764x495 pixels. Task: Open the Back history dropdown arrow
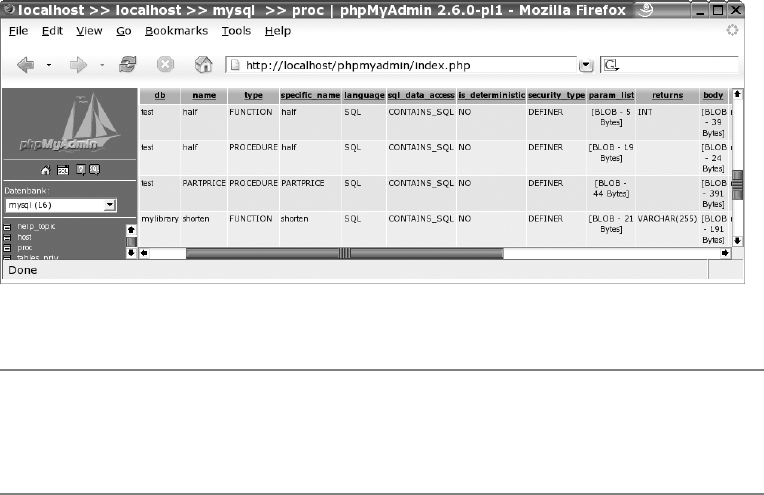49,65
